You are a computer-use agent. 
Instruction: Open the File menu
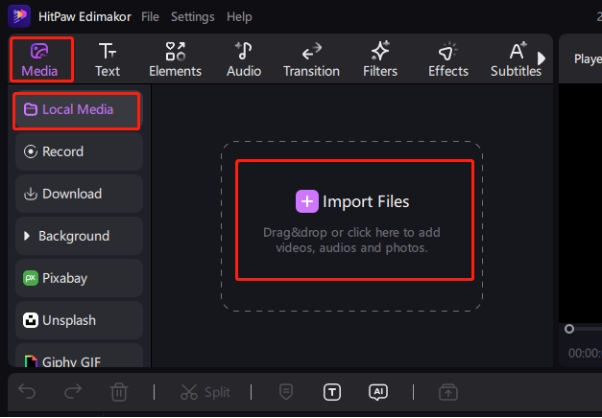tap(150, 17)
